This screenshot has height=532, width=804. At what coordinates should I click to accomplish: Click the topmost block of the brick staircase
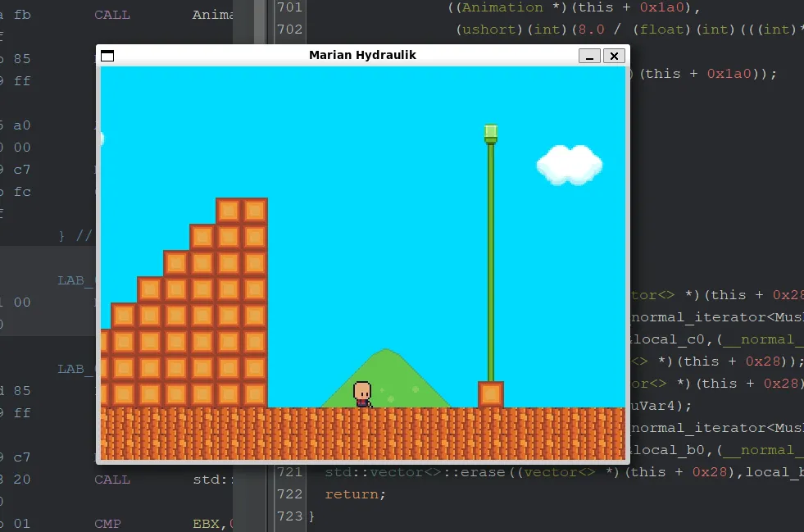tap(242, 211)
